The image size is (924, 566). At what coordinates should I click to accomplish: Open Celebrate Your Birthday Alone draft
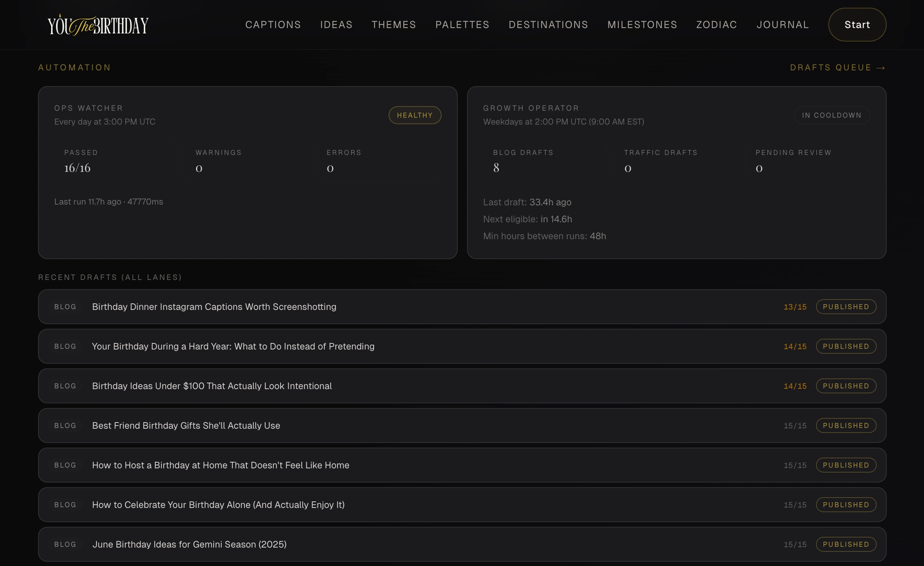click(218, 505)
